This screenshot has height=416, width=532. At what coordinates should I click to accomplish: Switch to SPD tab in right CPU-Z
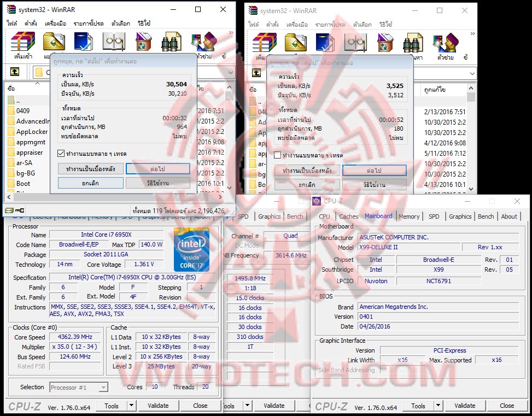[x=434, y=216]
